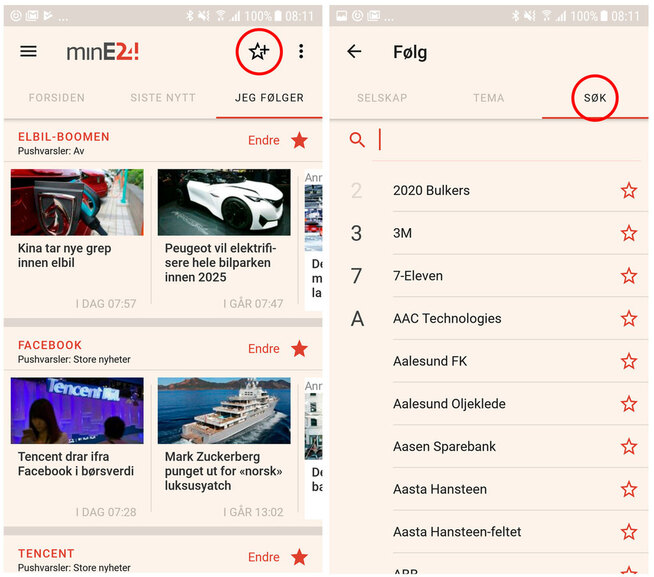This screenshot has width=654, height=577.
Task: Tap the add-favorite star plus icon
Action: (x=259, y=51)
